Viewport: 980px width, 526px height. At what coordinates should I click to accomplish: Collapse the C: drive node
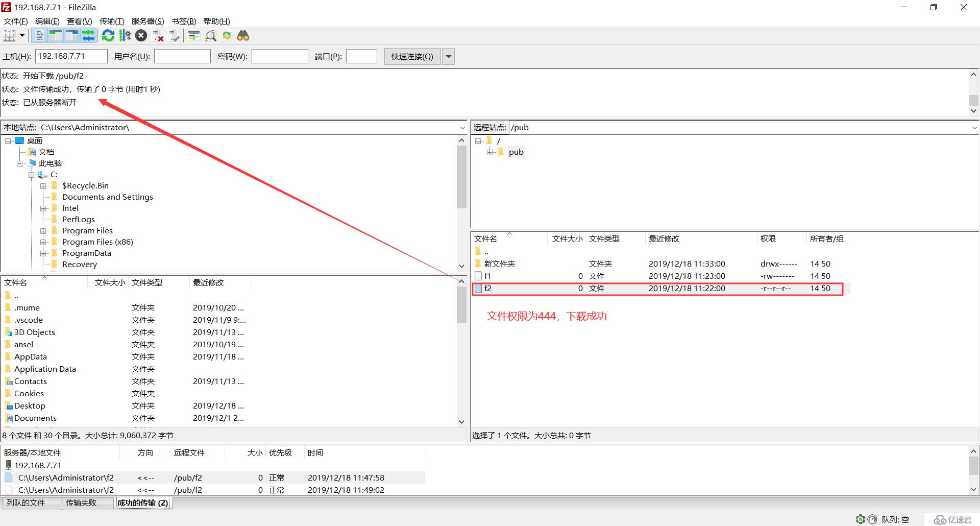pos(32,175)
